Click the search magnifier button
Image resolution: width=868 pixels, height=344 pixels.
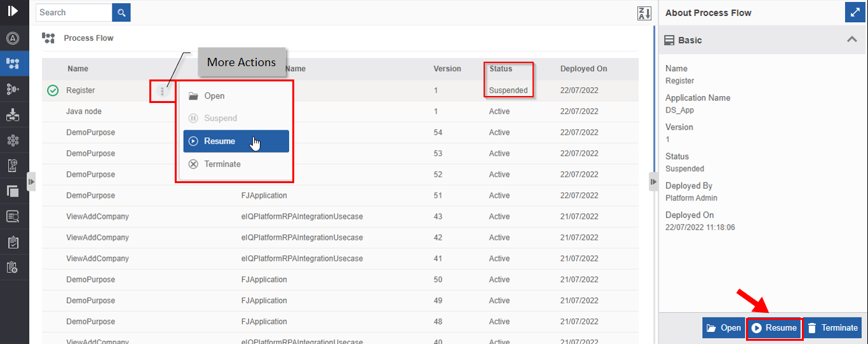click(x=121, y=12)
